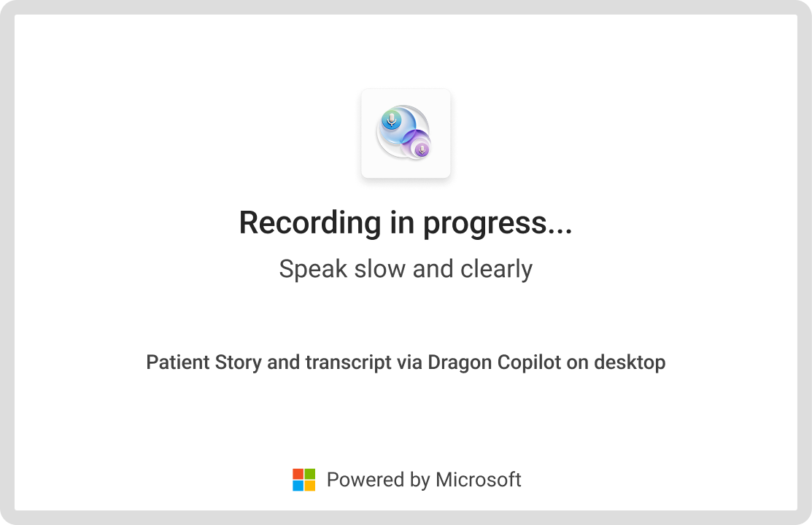Click the word "transcript" in description
Viewport: 812px width, 525px height.
tap(349, 362)
